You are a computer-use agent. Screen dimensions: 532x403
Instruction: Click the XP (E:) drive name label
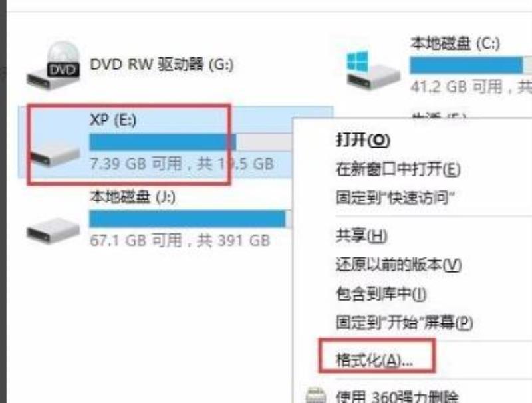[113, 120]
